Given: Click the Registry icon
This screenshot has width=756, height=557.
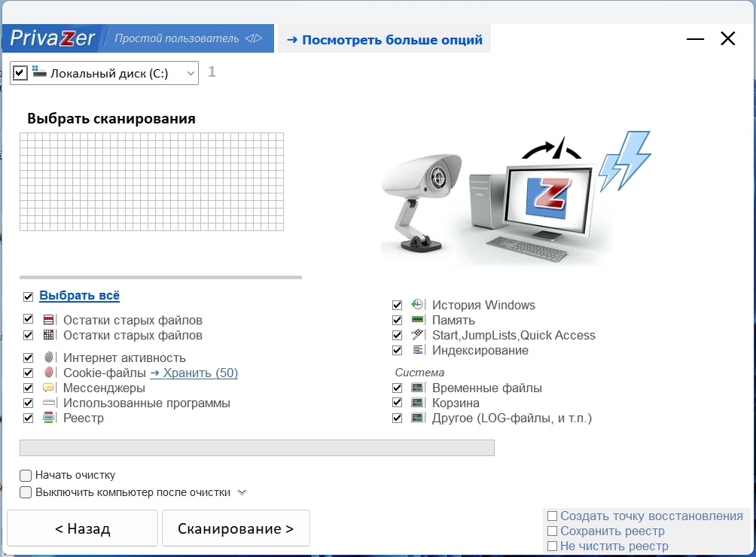Looking at the screenshot, I should 49,418.
